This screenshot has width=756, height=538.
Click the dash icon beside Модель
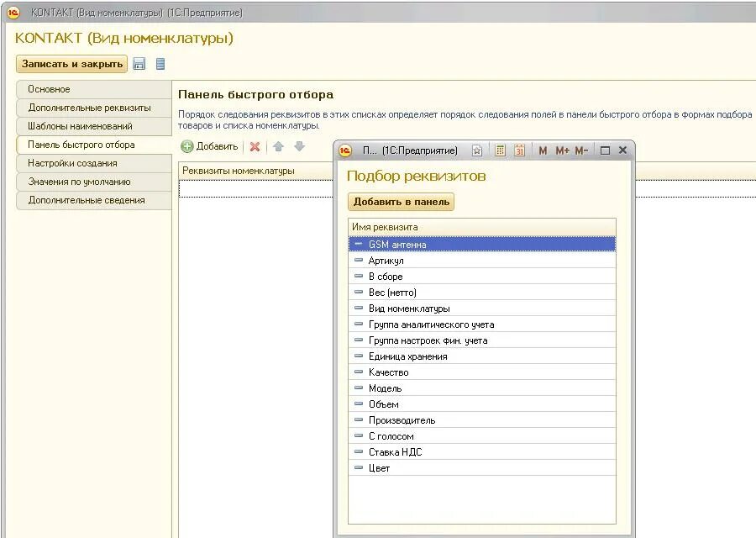click(358, 388)
